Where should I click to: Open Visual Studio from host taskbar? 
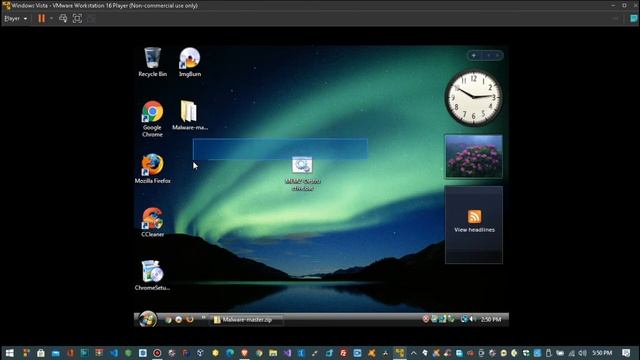point(287,353)
